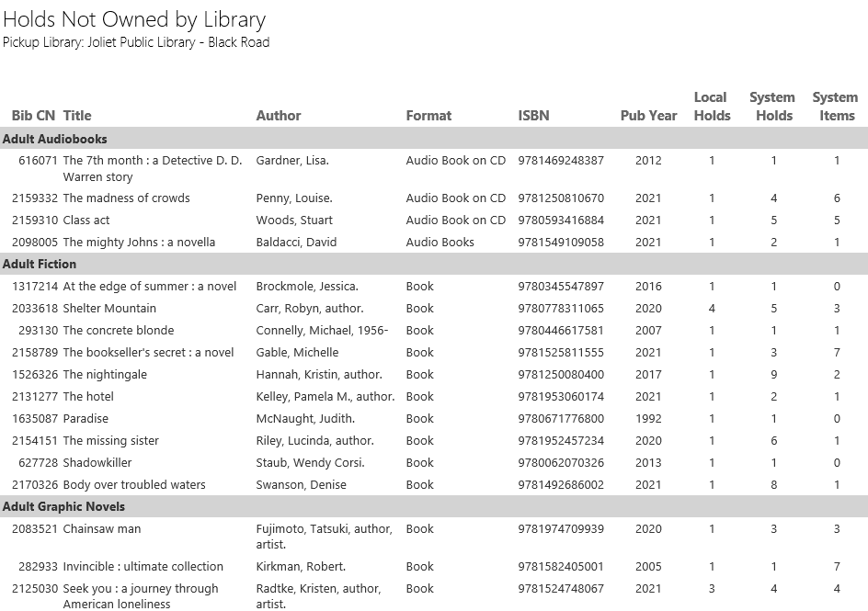Click the 'Holds Not Owned by Library' heading

point(134,19)
